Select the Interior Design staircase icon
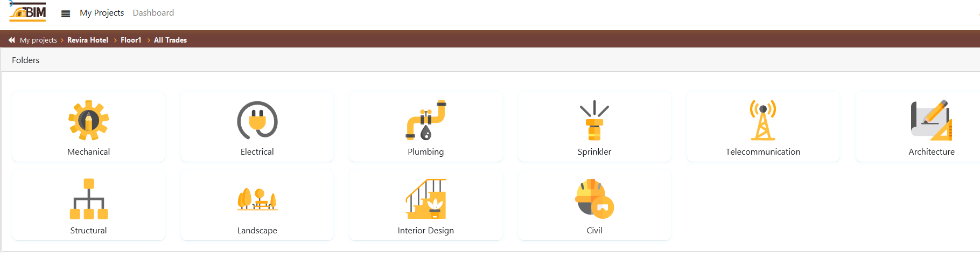Screen dimensions: 980x256 click(x=426, y=199)
